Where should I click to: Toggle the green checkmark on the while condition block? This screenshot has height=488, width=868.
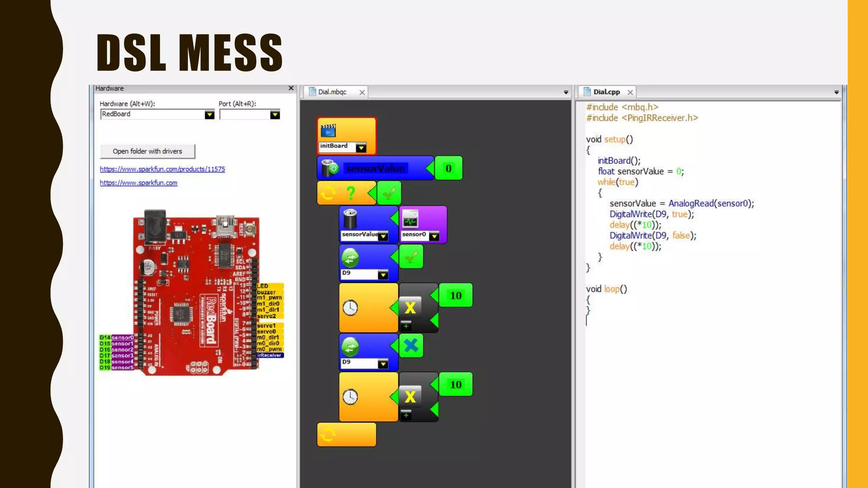point(389,193)
